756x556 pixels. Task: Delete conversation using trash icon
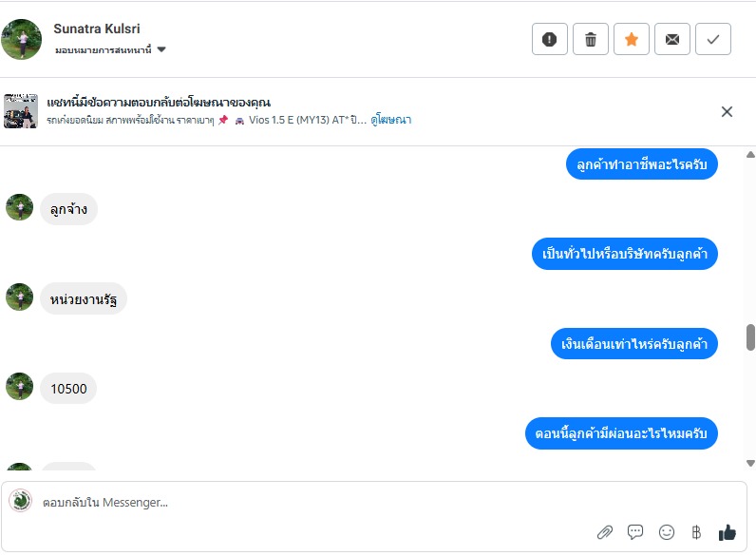[591, 39]
